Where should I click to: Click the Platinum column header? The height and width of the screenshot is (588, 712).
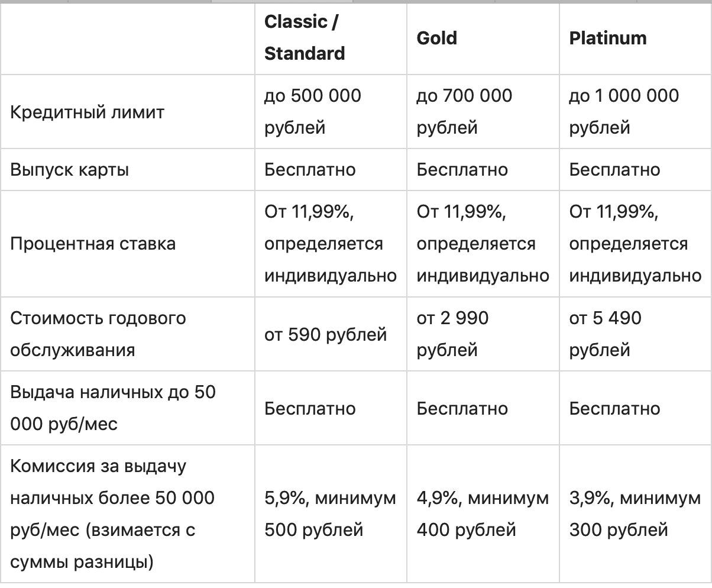(x=607, y=38)
